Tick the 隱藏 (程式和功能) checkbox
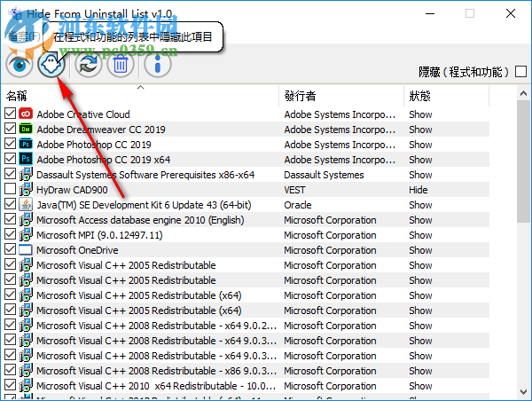532x401 pixels. (x=520, y=72)
